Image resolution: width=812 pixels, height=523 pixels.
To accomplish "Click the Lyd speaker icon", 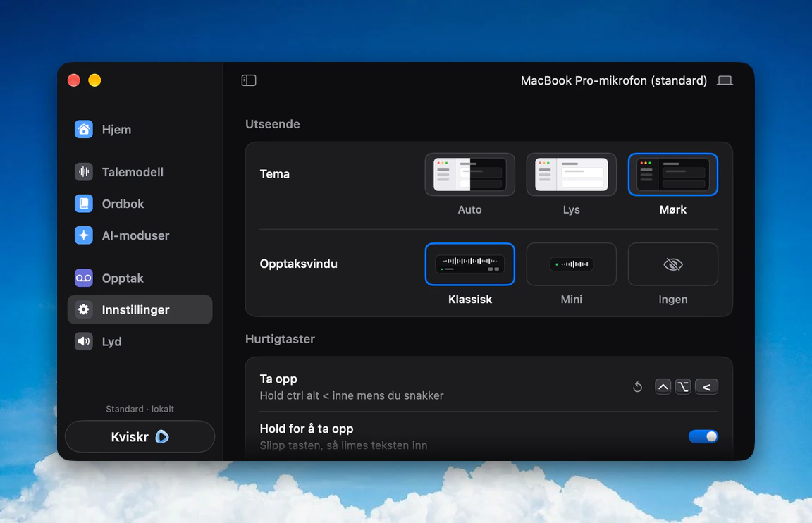I will tap(83, 341).
